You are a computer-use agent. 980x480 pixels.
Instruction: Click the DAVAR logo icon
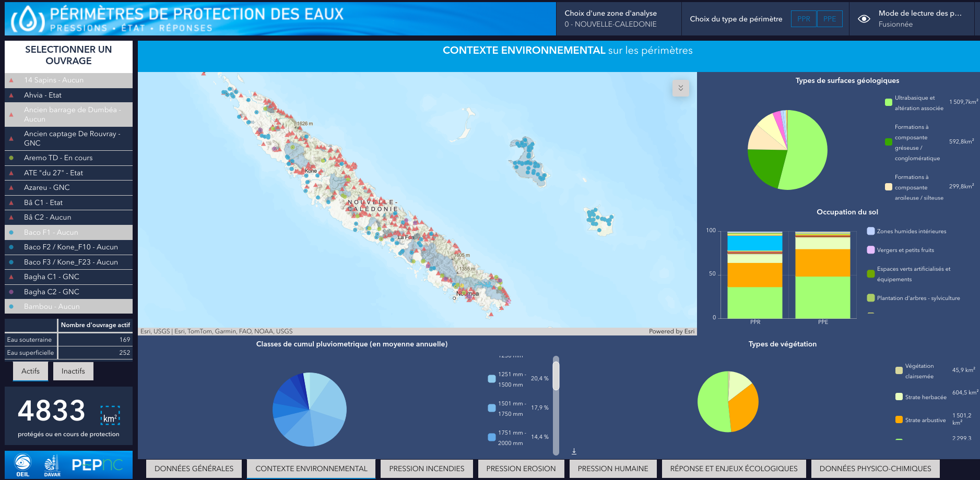[50, 464]
